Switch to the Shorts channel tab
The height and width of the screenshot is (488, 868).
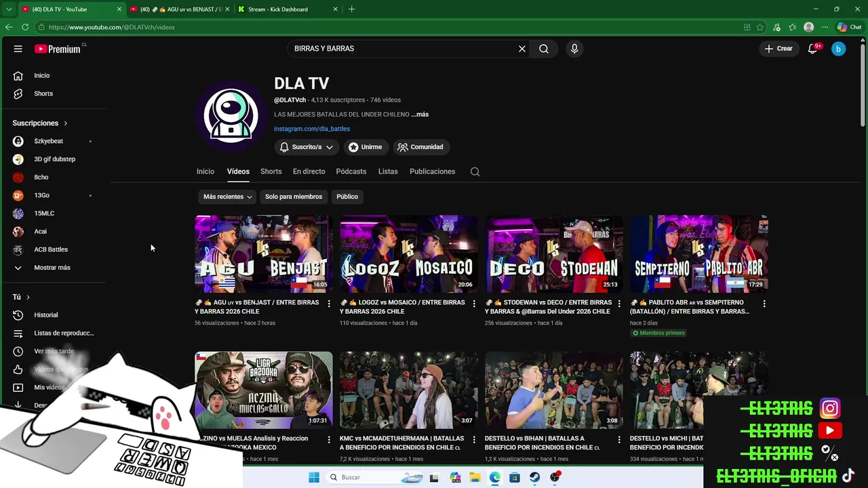click(271, 171)
